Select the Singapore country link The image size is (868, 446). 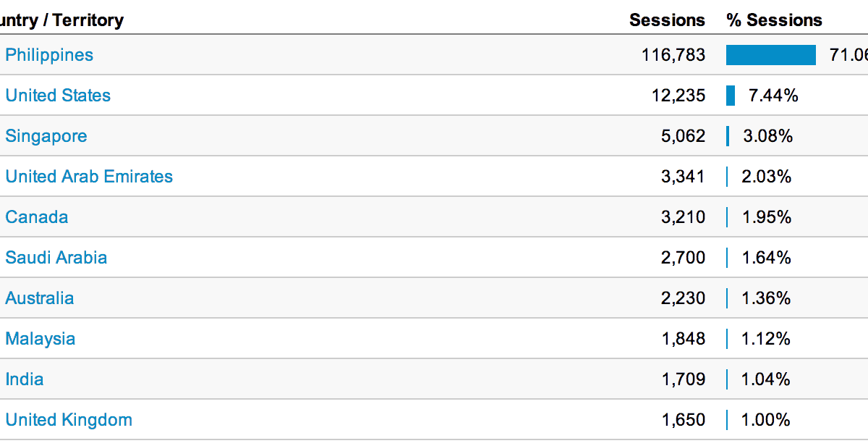pyautogui.click(x=46, y=136)
